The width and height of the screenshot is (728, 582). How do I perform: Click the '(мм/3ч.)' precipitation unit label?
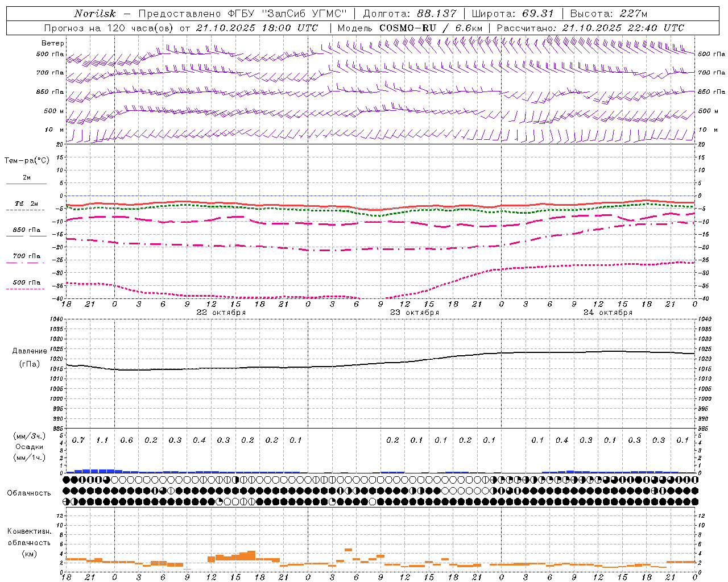(x=29, y=436)
